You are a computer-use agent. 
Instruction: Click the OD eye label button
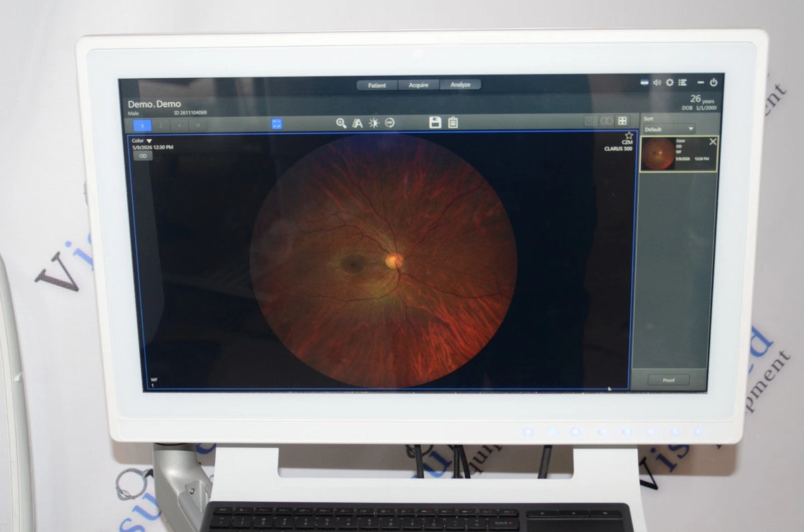click(143, 155)
